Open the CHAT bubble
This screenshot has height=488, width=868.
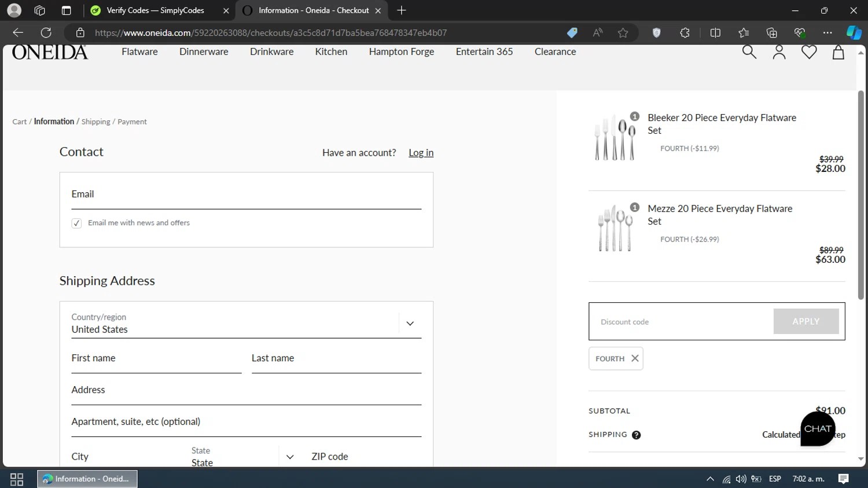[818, 429]
